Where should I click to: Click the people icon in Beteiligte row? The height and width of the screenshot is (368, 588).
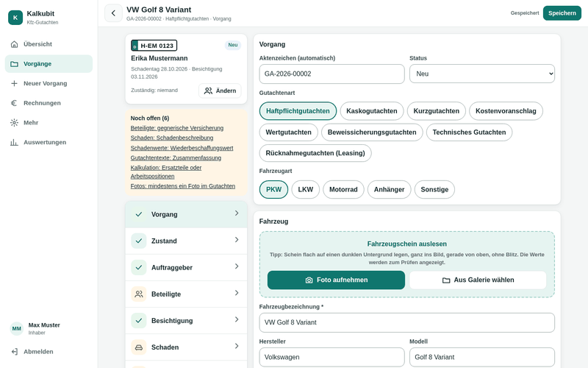139,294
